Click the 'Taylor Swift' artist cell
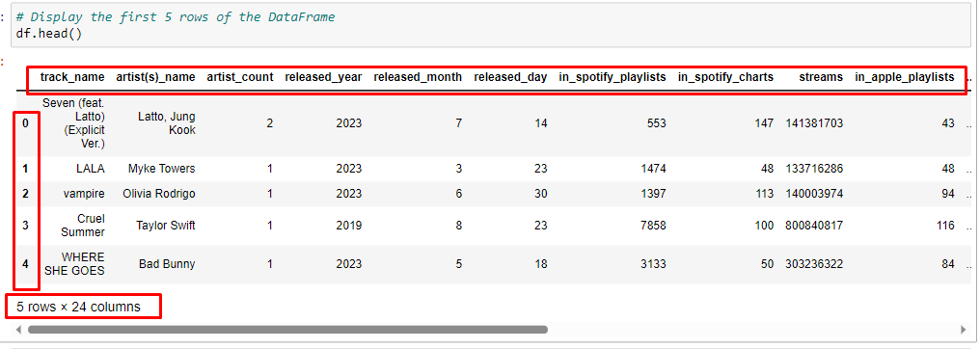The height and width of the screenshot is (349, 980). (x=166, y=226)
